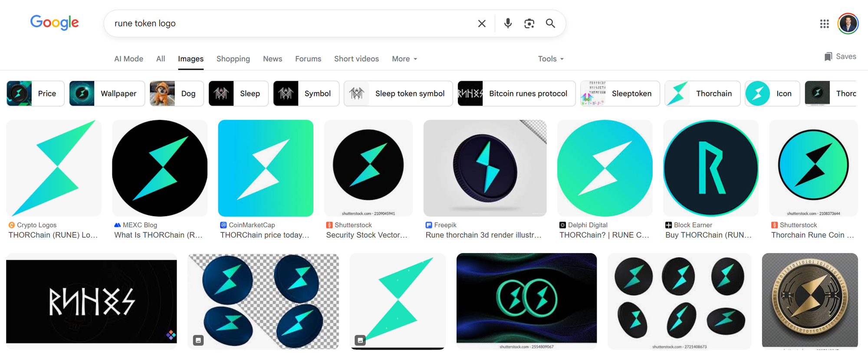Viewport: 868px width, 353px height.
Task: Open the Freepik Rune 3d render thumbnail
Action: (485, 168)
